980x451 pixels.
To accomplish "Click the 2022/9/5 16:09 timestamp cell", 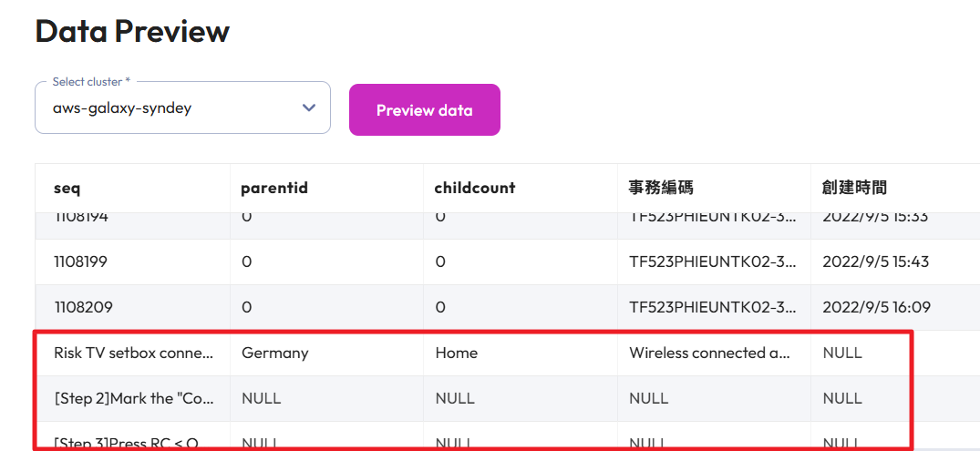I will coord(876,307).
